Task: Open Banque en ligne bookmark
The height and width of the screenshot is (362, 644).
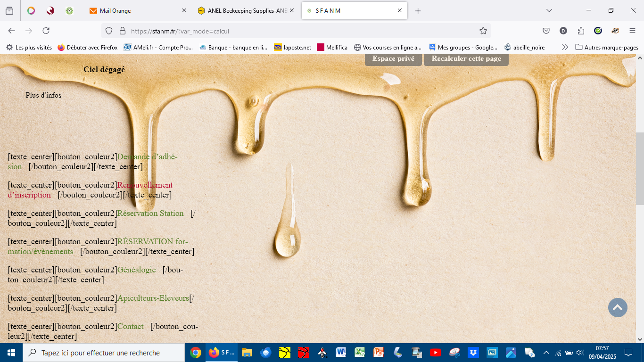Action: click(233, 47)
